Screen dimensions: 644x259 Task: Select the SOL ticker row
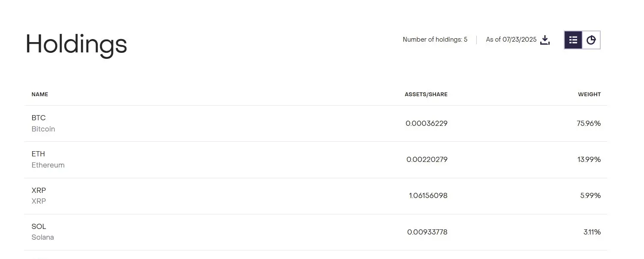click(316, 232)
